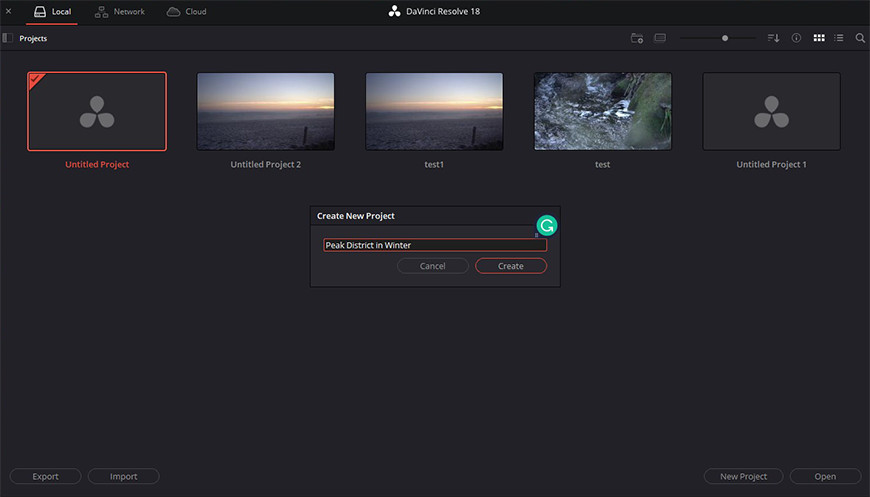Select the test project thumbnail

click(603, 111)
